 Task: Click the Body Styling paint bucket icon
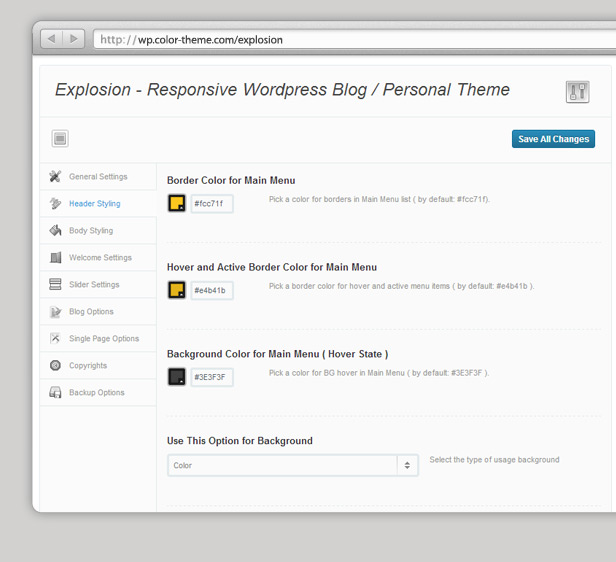[x=55, y=230]
